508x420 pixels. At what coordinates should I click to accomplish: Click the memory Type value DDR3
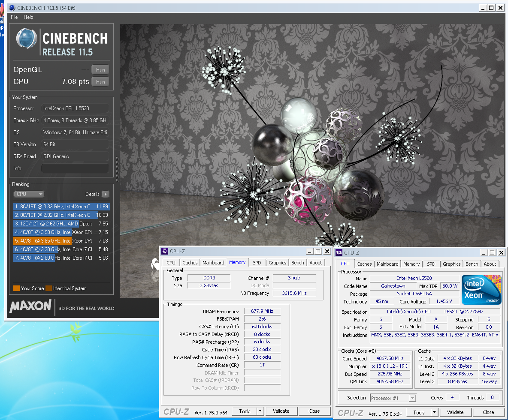point(209,278)
